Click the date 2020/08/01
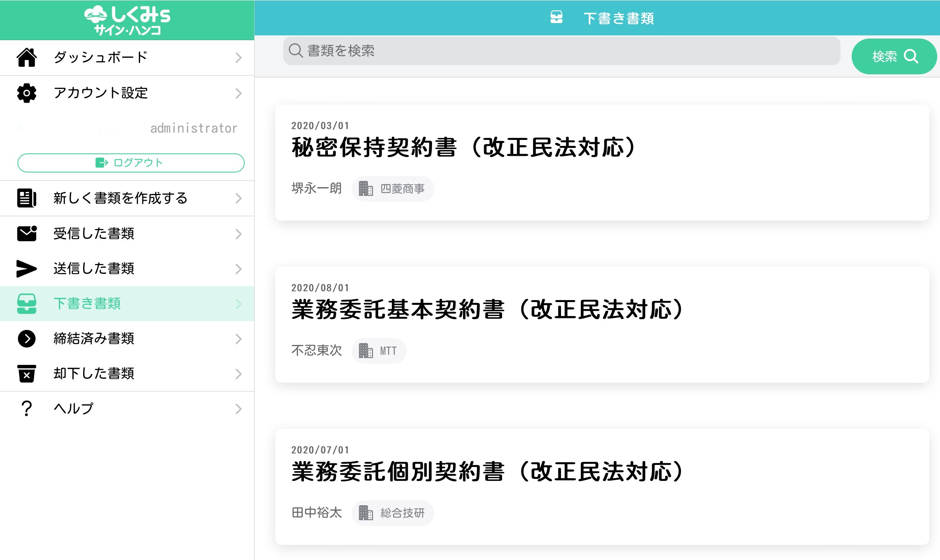This screenshot has height=560, width=940. point(320,288)
